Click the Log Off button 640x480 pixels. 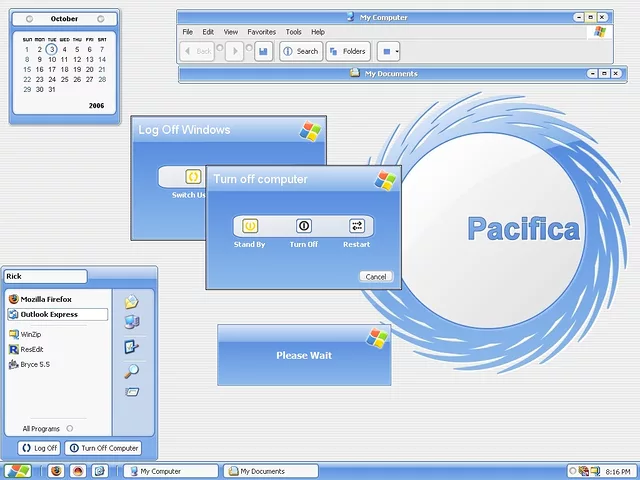(x=40, y=448)
